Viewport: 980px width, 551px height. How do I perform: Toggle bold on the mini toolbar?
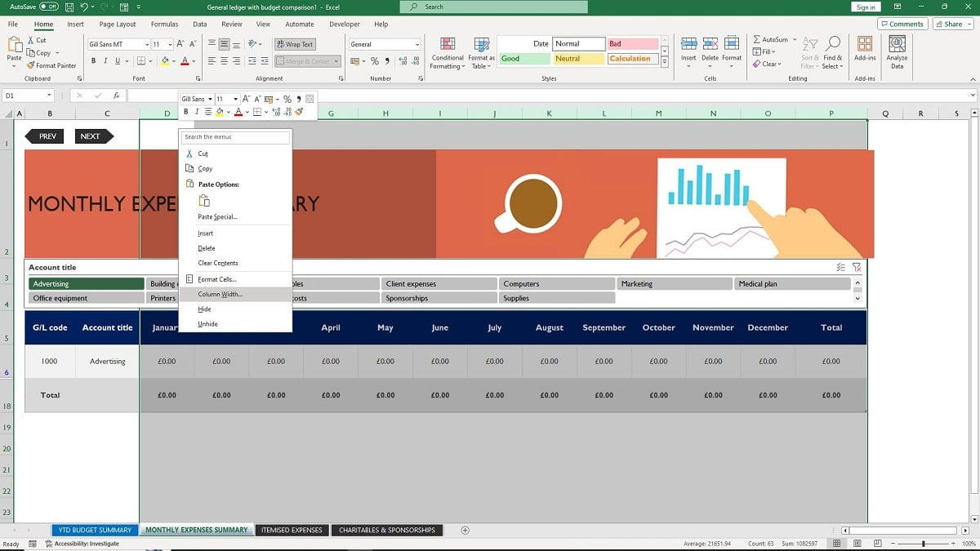185,112
